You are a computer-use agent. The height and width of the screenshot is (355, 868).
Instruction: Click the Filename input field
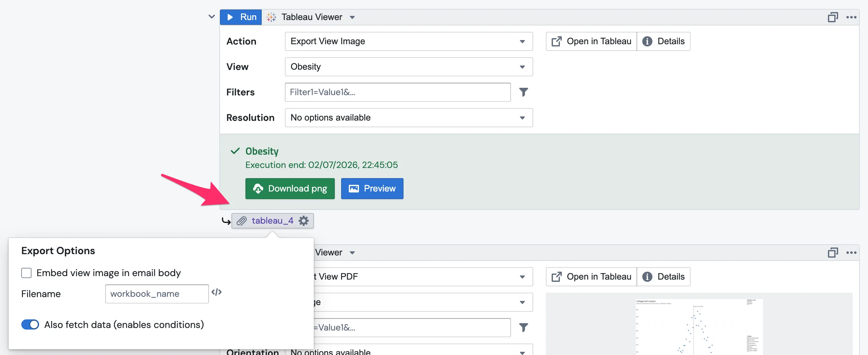click(x=157, y=294)
